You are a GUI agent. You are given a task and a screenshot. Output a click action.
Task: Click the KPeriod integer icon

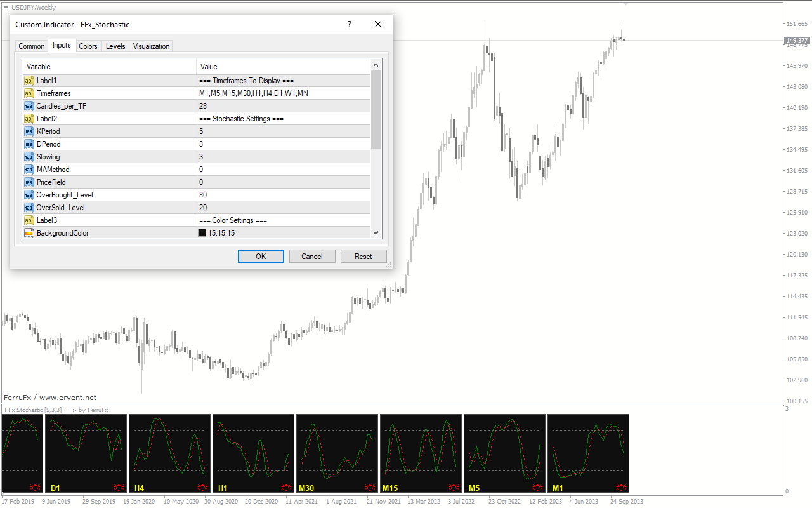pyautogui.click(x=29, y=131)
